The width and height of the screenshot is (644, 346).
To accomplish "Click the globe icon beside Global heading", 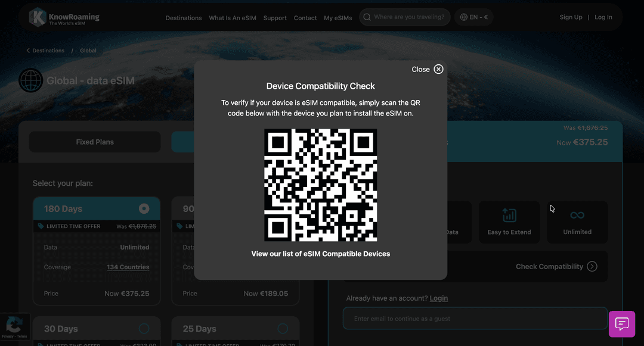I will [x=30, y=80].
